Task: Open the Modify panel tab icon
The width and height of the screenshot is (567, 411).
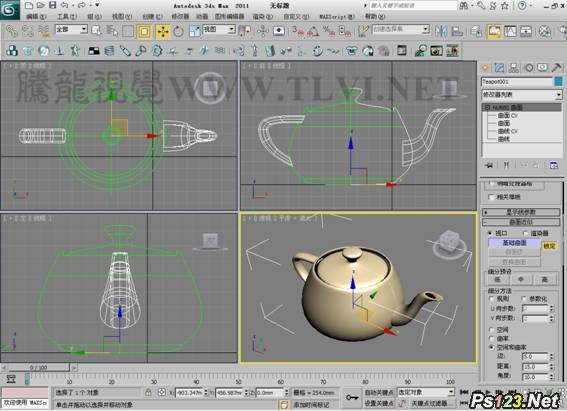Action: pos(499,68)
